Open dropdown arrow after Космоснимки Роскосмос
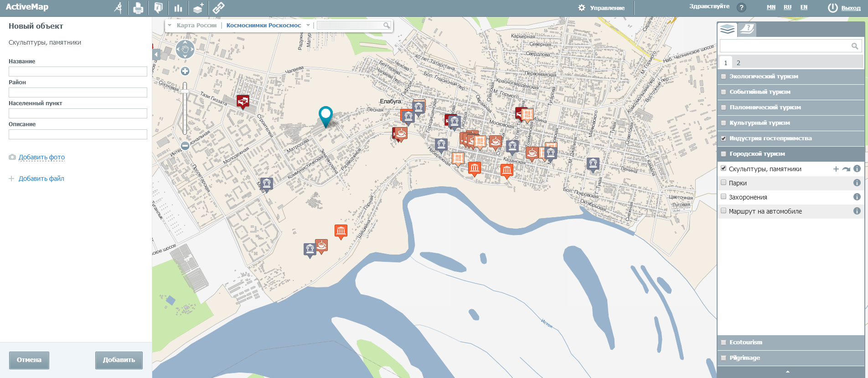 (308, 26)
